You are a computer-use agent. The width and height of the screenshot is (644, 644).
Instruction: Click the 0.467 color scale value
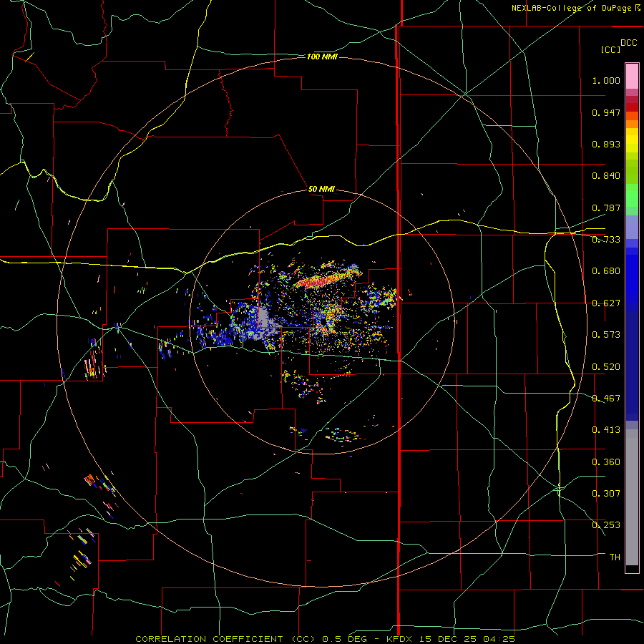click(606, 399)
